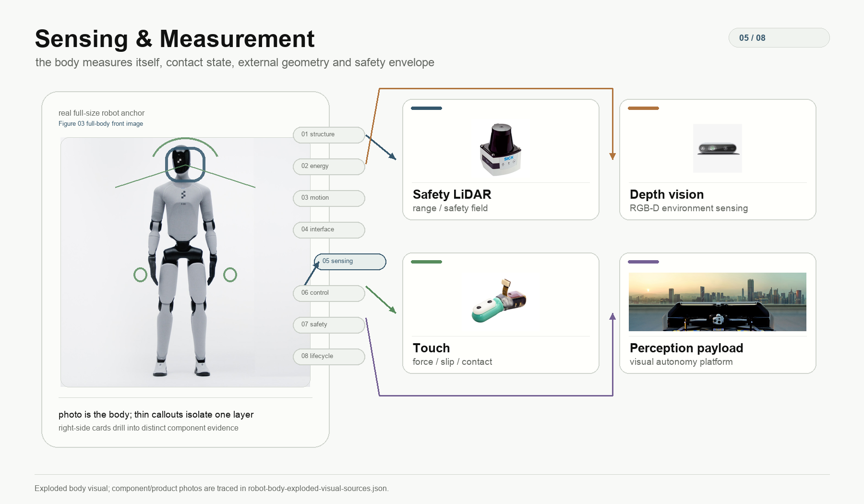Select the 01 structure layer tab
Viewport: 864px width, 504px height.
tap(329, 135)
